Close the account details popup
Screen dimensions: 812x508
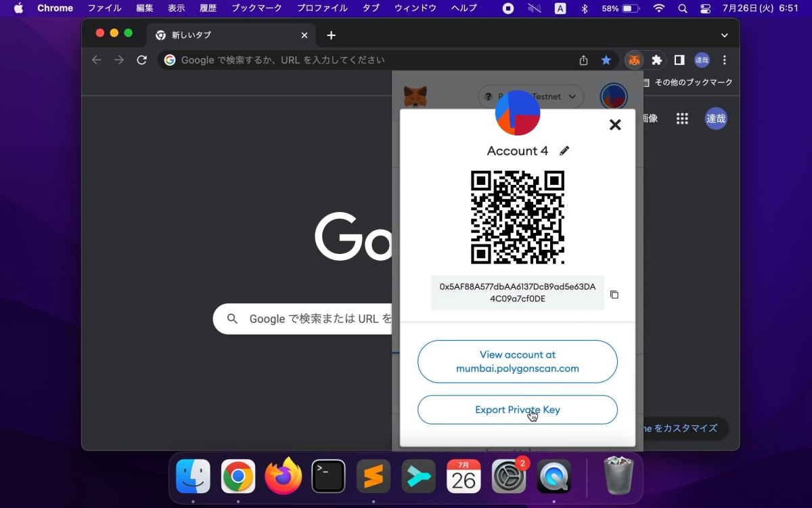(x=615, y=125)
